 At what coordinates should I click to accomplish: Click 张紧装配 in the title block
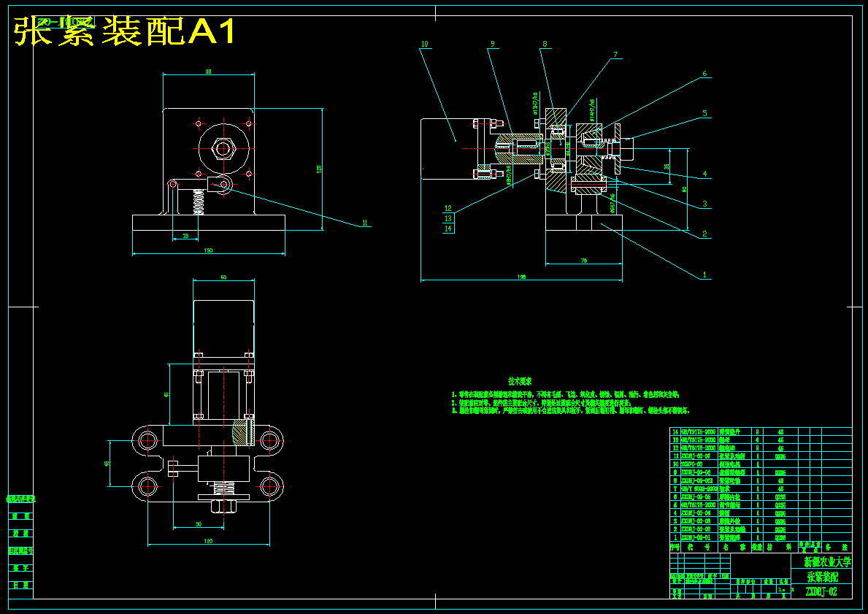(821, 577)
